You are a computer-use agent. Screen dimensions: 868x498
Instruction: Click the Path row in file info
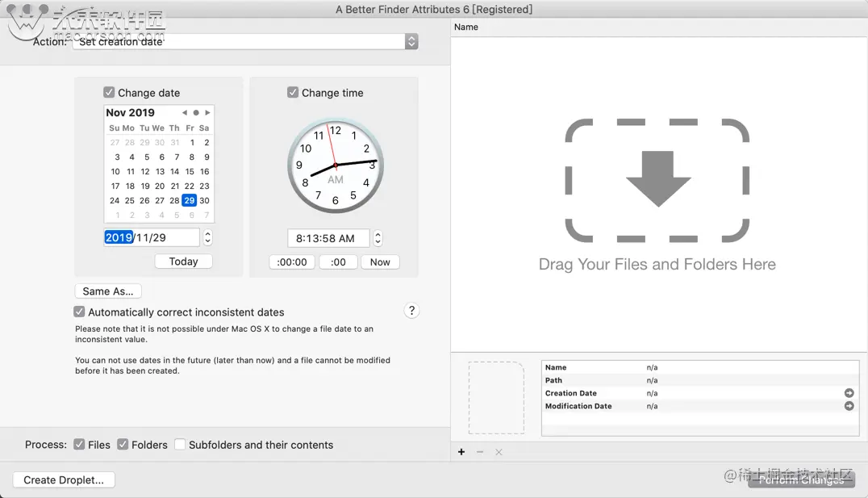tap(699, 380)
